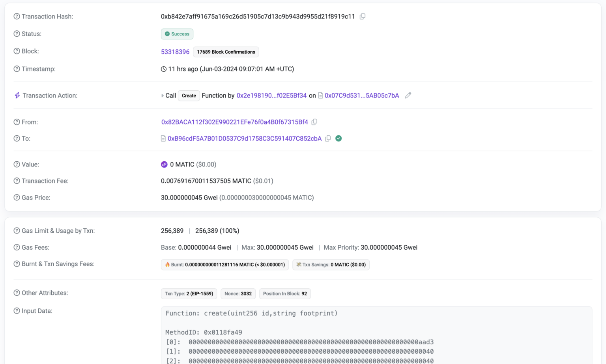The width and height of the screenshot is (606, 364).
Task: Open block 53318396
Action: tap(175, 51)
